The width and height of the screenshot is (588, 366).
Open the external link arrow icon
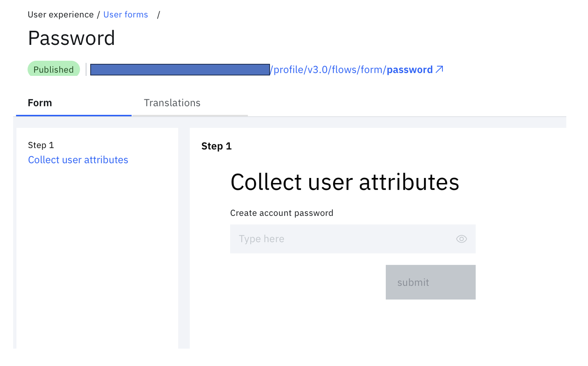[x=439, y=69]
